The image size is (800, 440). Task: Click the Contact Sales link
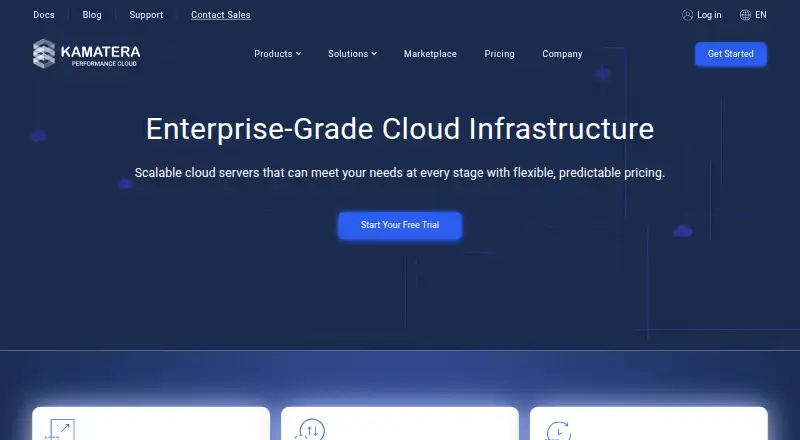pyautogui.click(x=220, y=15)
